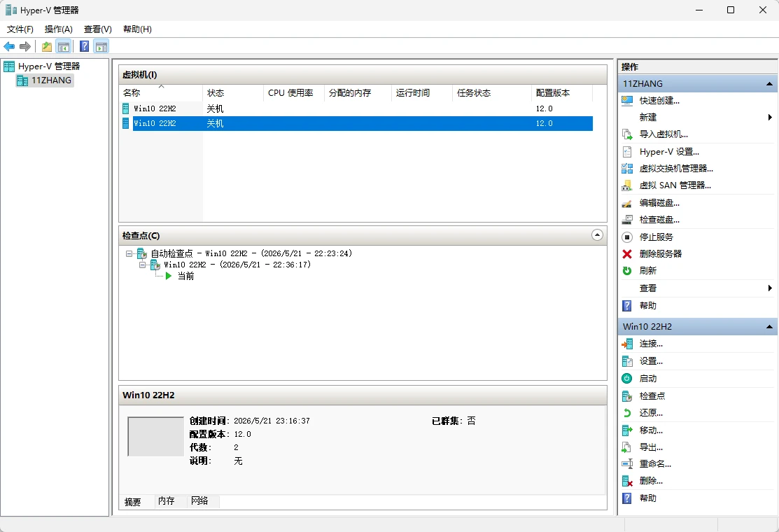
Task: Select the 11ZHANG server tree node
Action: pyautogui.click(x=51, y=80)
